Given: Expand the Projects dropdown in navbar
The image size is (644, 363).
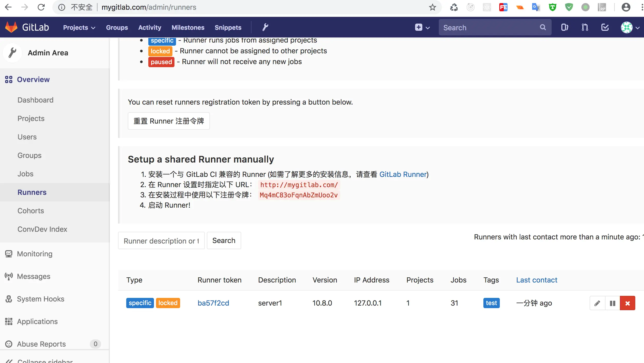Looking at the screenshot, I should tap(79, 27).
